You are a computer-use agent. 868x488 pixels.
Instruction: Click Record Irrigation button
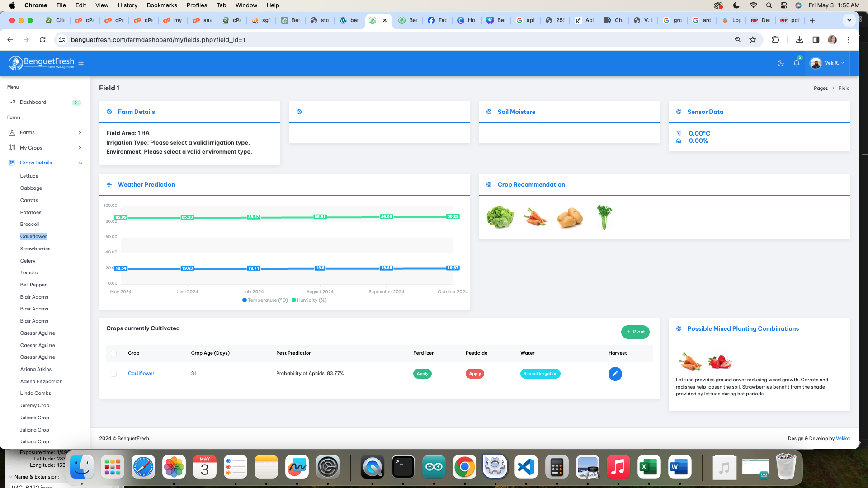coord(540,374)
